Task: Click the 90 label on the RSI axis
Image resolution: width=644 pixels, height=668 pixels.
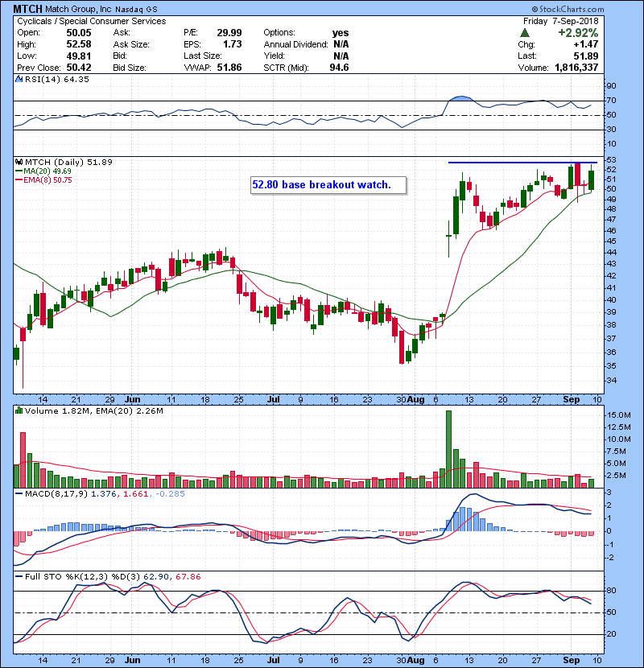Action: [x=611, y=85]
